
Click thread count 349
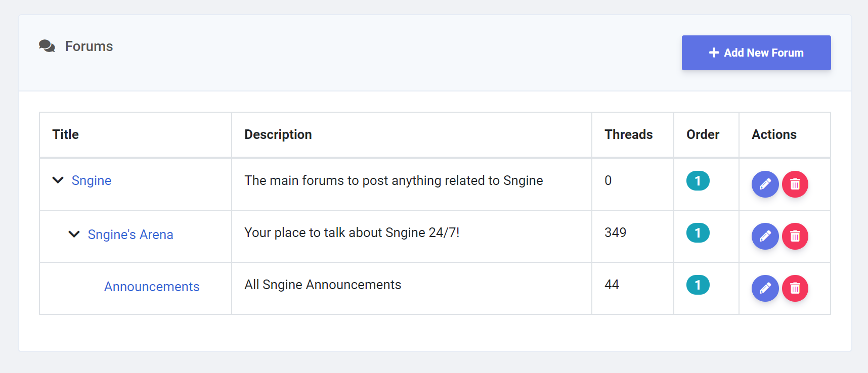pyautogui.click(x=616, y=232)
